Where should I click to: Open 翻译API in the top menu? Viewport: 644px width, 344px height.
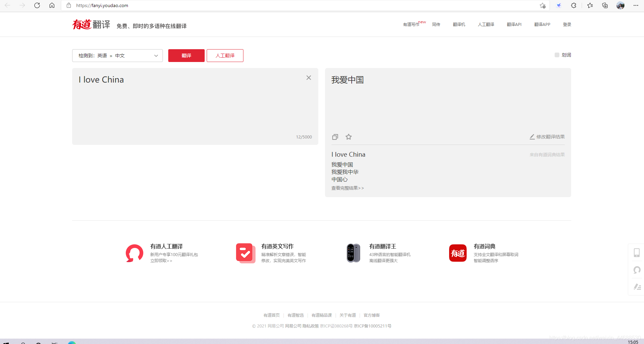click(x=514, y=24)
